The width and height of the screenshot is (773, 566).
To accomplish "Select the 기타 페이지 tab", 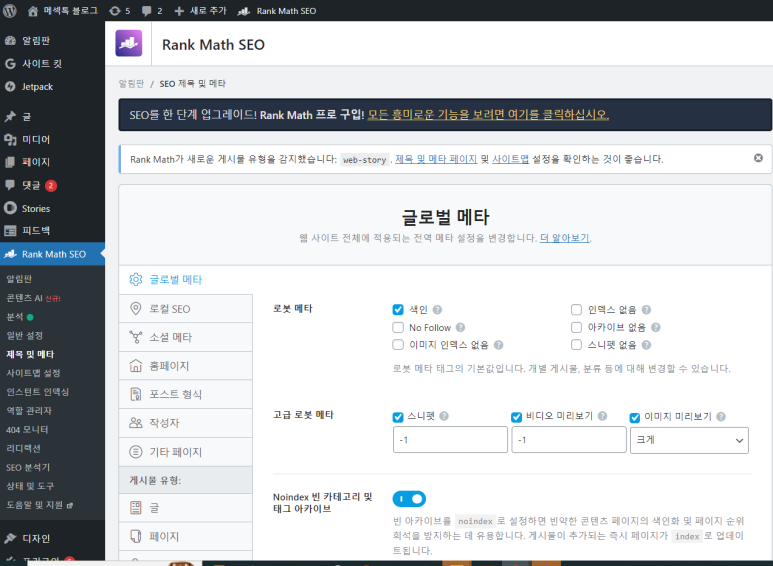I will tap(185, 452).
